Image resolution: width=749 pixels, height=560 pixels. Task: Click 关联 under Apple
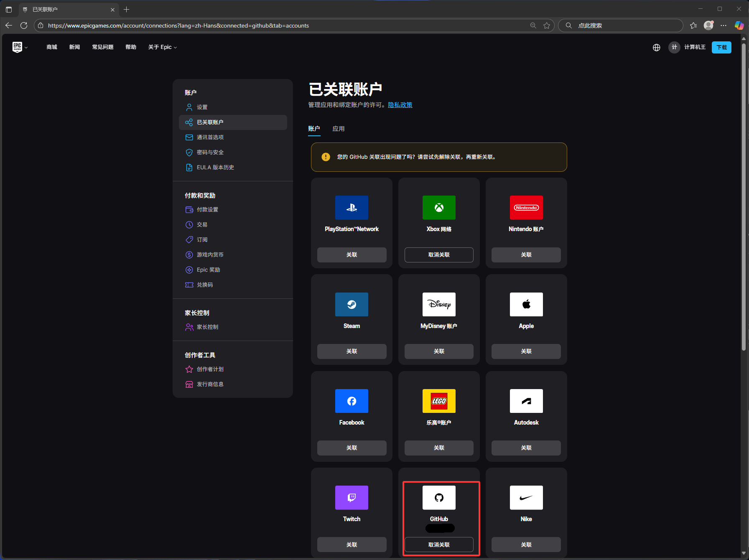tap(526, 351)
